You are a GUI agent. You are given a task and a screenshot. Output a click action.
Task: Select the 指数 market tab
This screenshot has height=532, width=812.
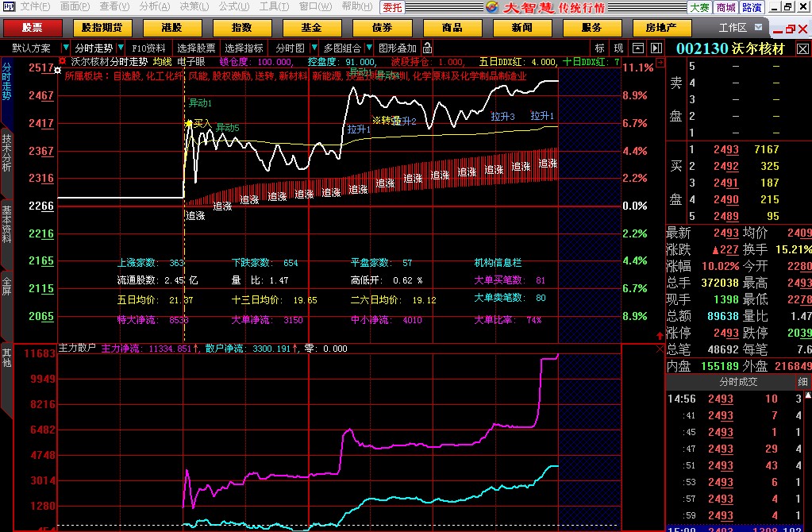(x=242, y=28)
